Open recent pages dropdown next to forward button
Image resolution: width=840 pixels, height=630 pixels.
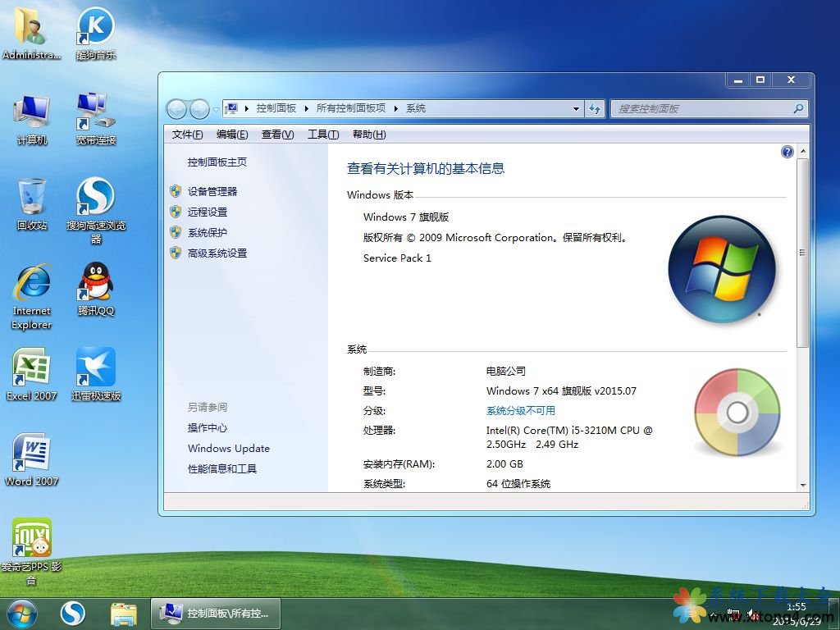point(216,109)
